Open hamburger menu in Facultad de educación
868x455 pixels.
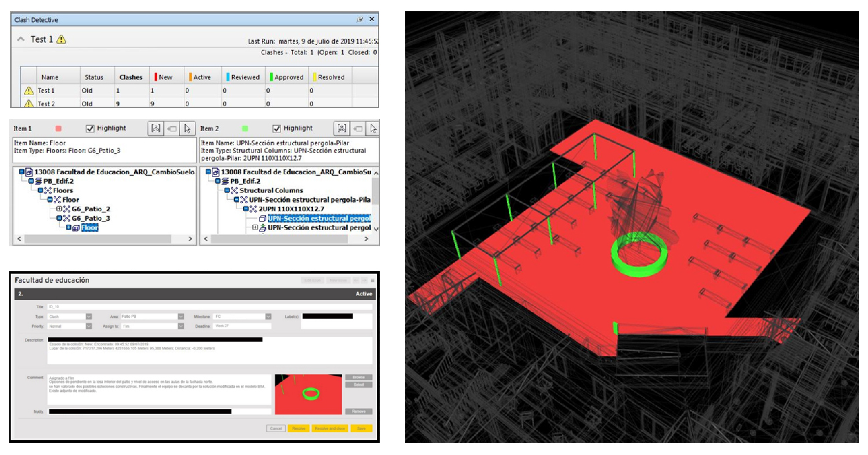coord(372,280)
